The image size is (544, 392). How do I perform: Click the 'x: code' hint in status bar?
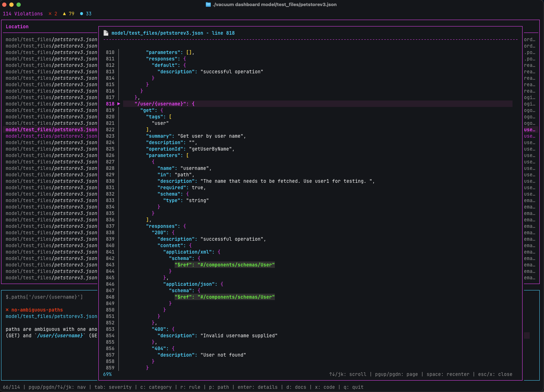point(325,387)
